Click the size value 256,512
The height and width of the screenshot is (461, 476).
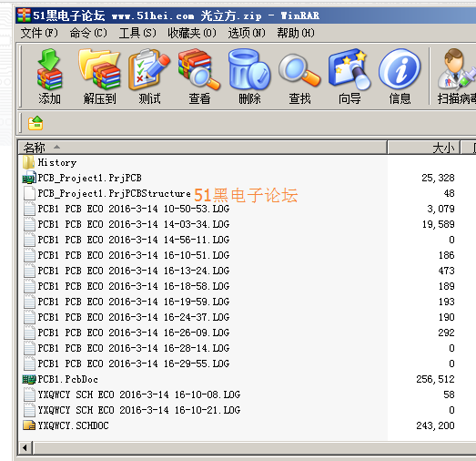point(435,379)
